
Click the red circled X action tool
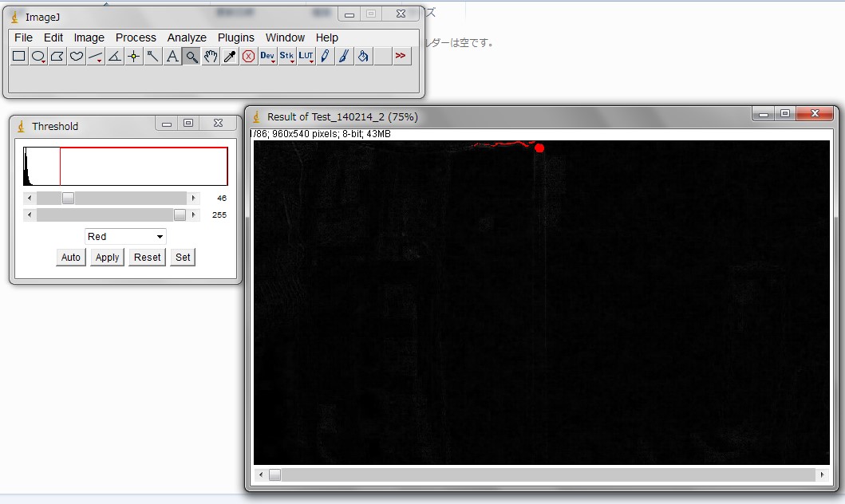click(248, 56)
